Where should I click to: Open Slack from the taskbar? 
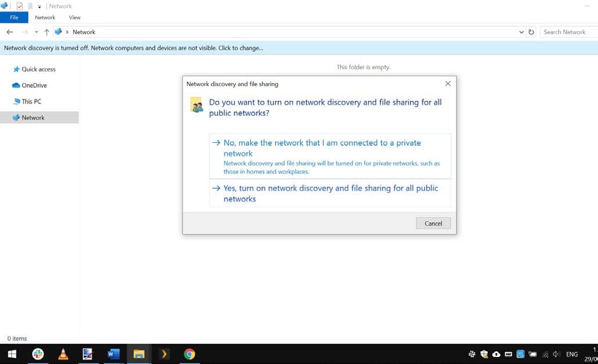tap(38, 354)
